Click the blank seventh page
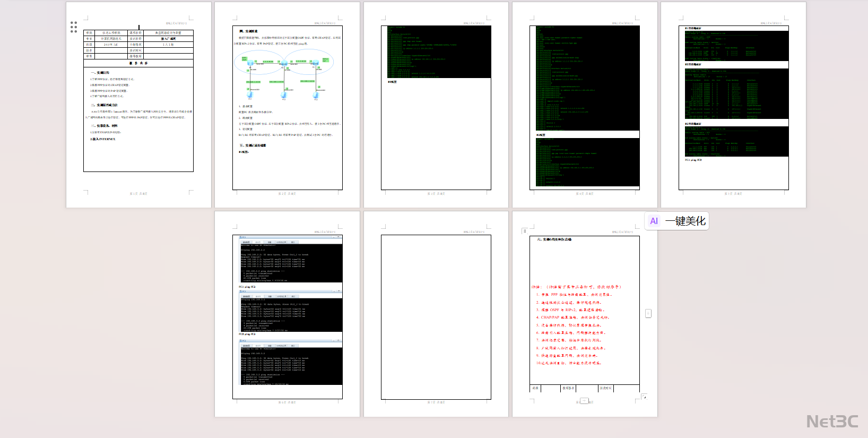Viewport: 868px width, 438px height. tap(436, 317)
